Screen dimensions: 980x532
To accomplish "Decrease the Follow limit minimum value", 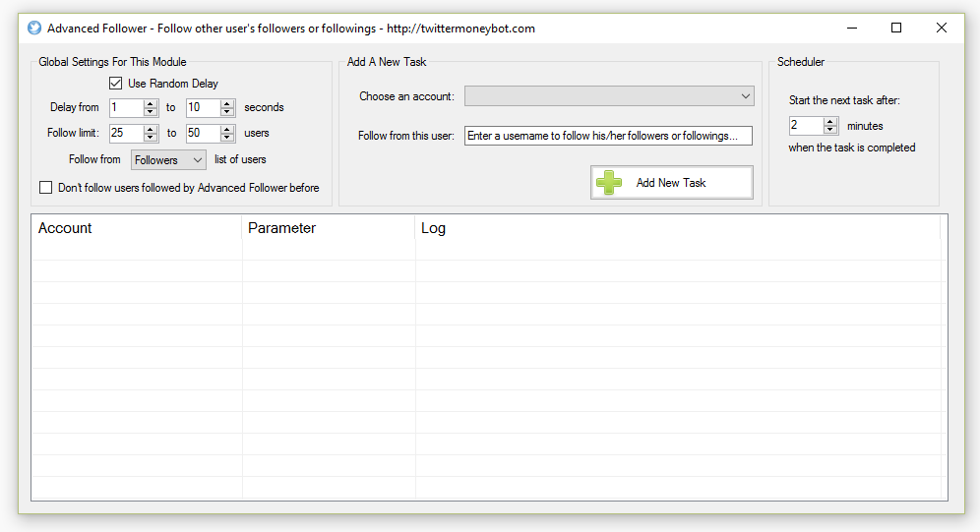I will tap(150, 138).
